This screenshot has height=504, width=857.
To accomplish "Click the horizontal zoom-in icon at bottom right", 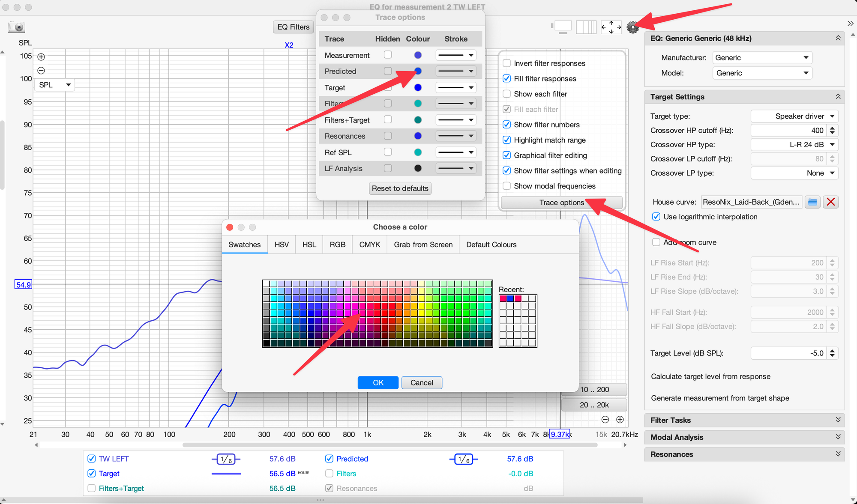I will tap(620, 420).
